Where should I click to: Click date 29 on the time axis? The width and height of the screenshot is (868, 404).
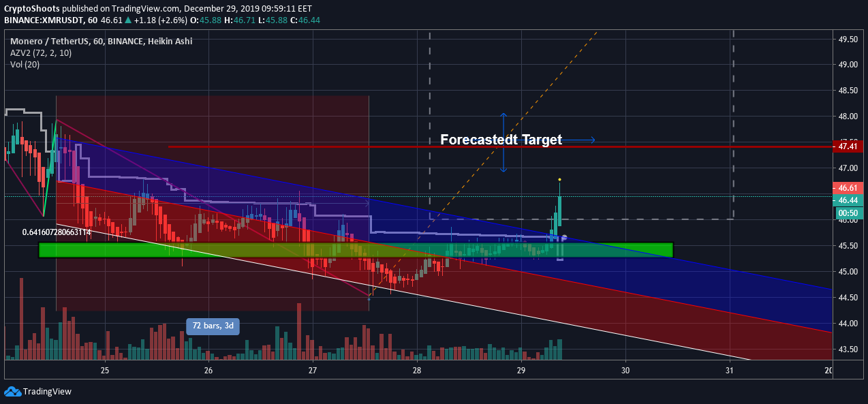[x=521, y=370]
